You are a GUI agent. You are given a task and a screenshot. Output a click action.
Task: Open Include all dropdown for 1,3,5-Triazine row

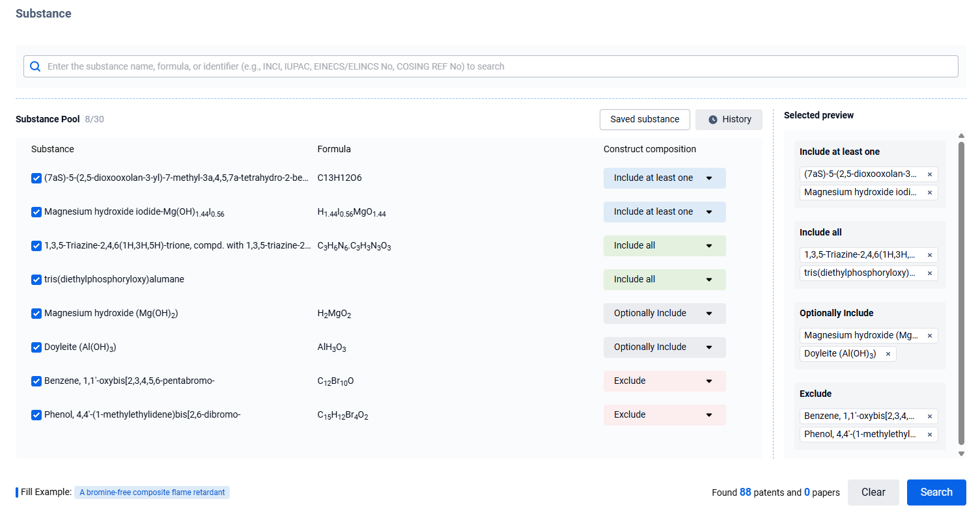[664, 246]
